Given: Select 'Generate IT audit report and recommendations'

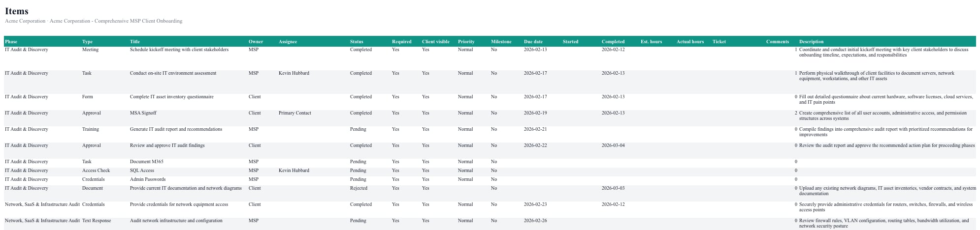Looking at the screenshot, I should (176, 129).
